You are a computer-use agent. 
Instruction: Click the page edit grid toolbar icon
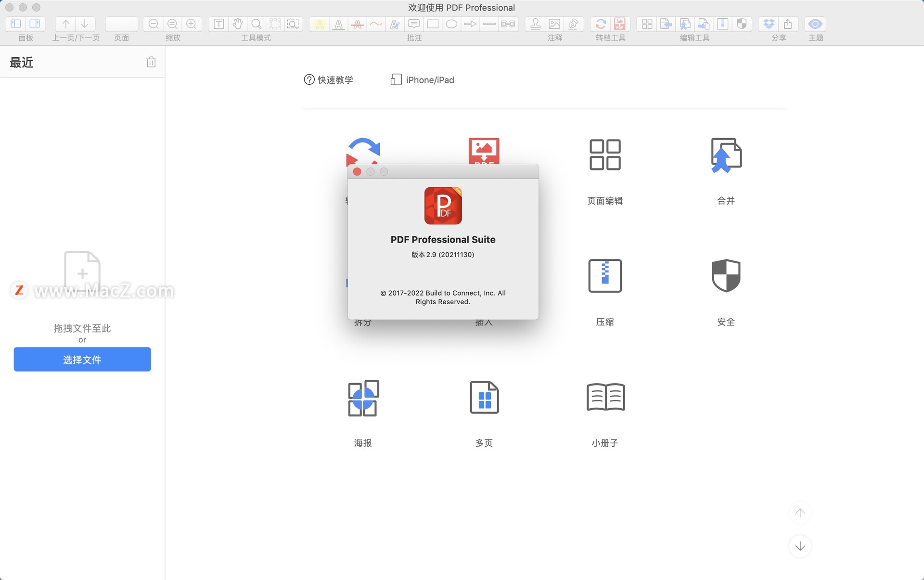point(647,24)
